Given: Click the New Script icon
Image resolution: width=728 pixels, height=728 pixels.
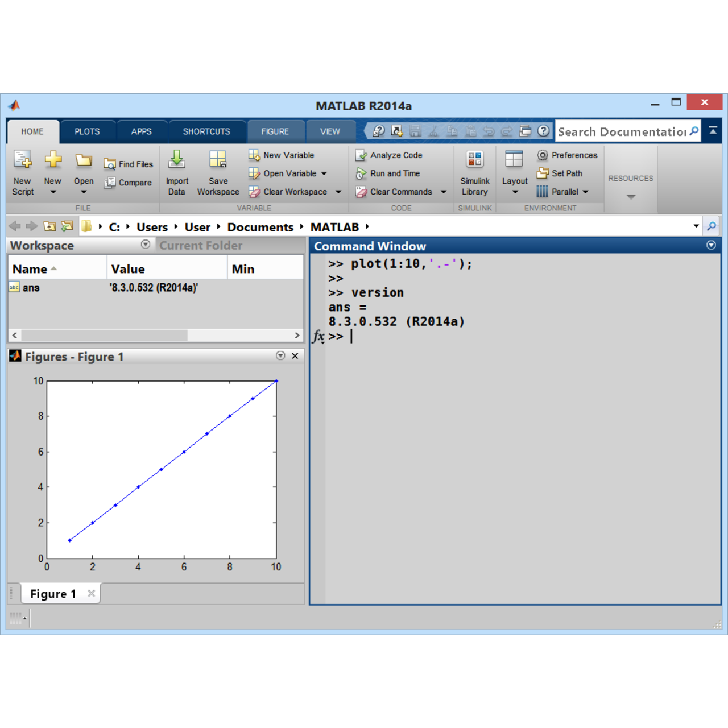Looking at the screenshot, I should click(23, 160).
